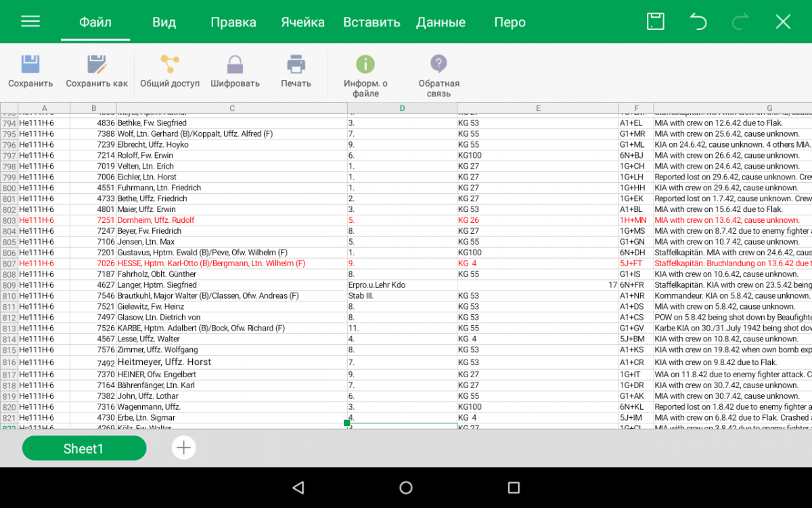The height and width of the screenshot is (508, 812).
Task: Switch to the Данные tab
Action: pos(441,22)
